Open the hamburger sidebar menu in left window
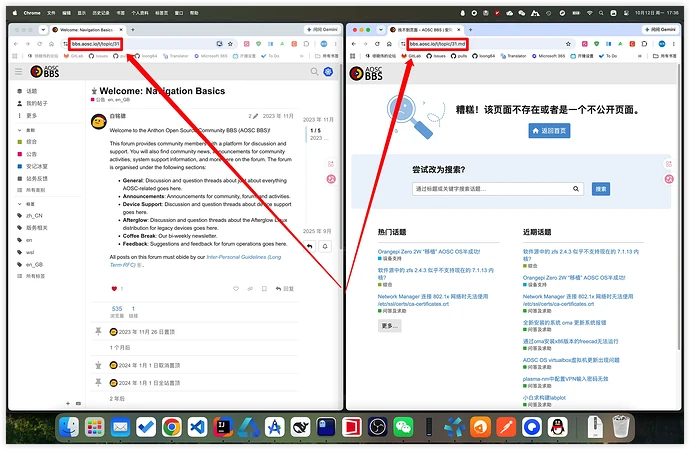Image resolution: width=690 pixels, height=450 pixels. point(18,72)
